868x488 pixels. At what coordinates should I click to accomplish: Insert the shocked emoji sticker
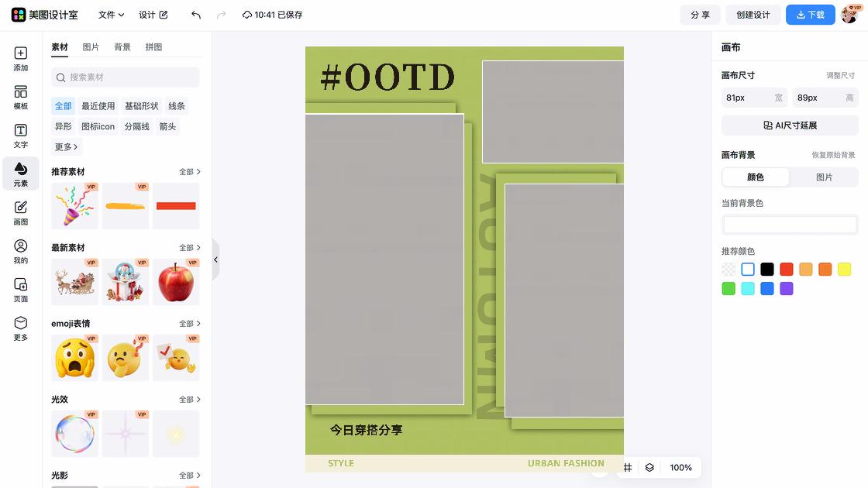click(x=74, y=357)
